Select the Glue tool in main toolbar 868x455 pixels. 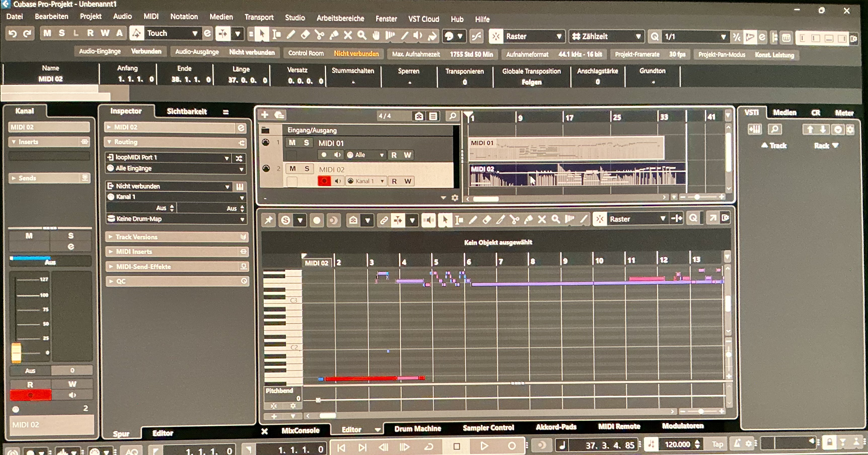[x=334, y=35]
